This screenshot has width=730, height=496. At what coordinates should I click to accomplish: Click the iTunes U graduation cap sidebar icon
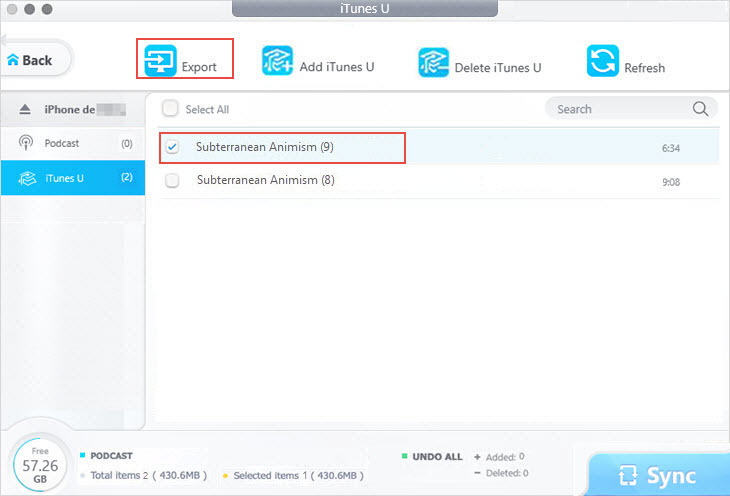pos(27,178)
